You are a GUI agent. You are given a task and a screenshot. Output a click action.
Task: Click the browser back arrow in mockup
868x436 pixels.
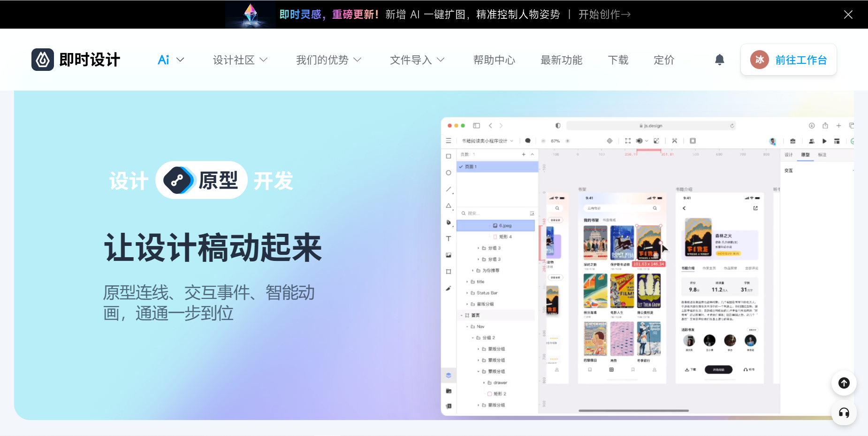[490, 126]
